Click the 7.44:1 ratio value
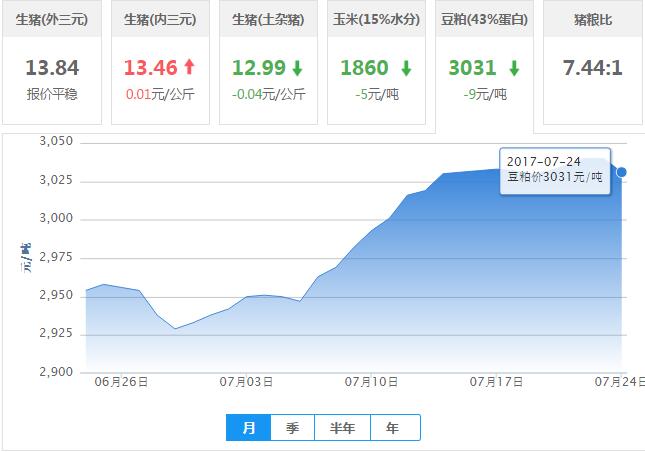Viewport: 645px width, 452px height. pos(593,68)
